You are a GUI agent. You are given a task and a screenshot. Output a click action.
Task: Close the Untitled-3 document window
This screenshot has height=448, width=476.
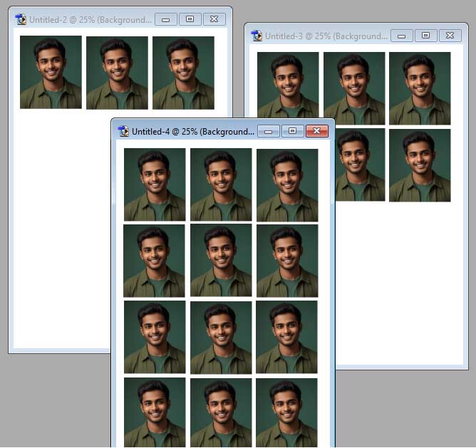coord(450,36)
